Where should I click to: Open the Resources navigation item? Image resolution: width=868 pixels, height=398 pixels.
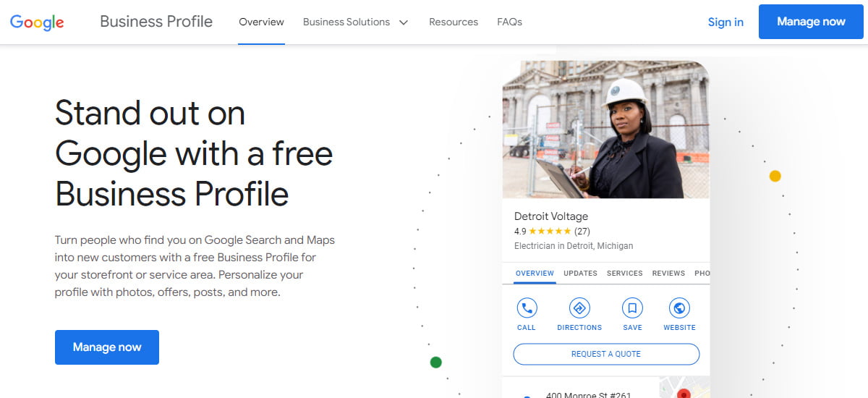[x=453, y=22]
